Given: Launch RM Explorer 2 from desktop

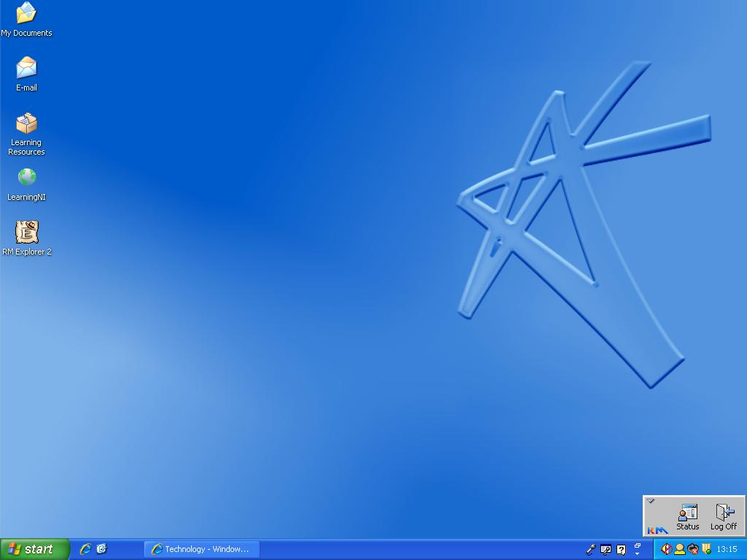Looking at the screenshot, I should coord(26,233).
